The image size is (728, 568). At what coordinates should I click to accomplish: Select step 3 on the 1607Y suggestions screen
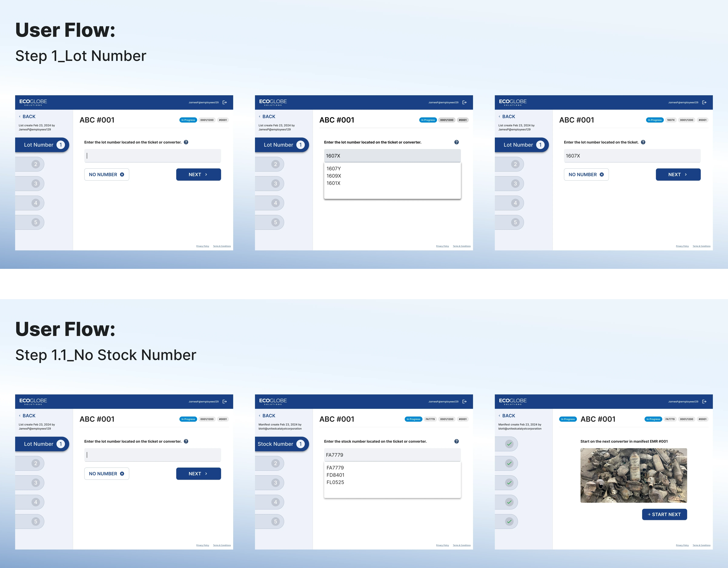click(x=270, y=183)
